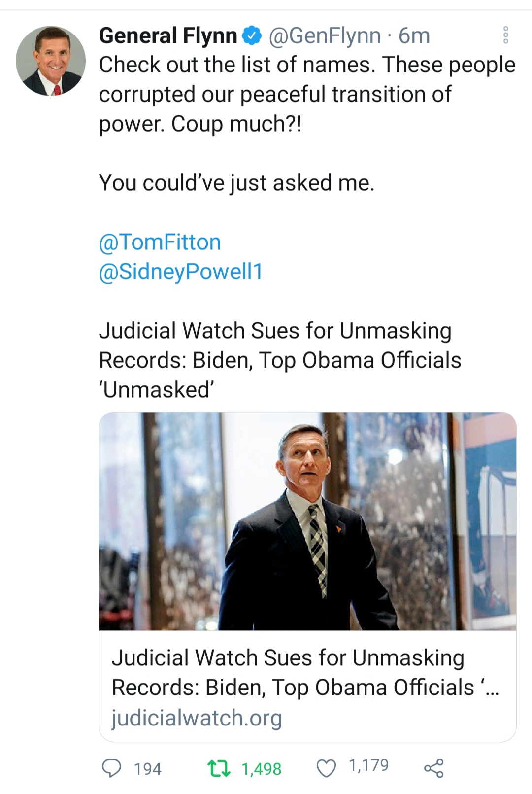Open the Judicial Watch link card title
Image resolution: width=532 pixels, height=794 pixels.
(x=305, y=672)
